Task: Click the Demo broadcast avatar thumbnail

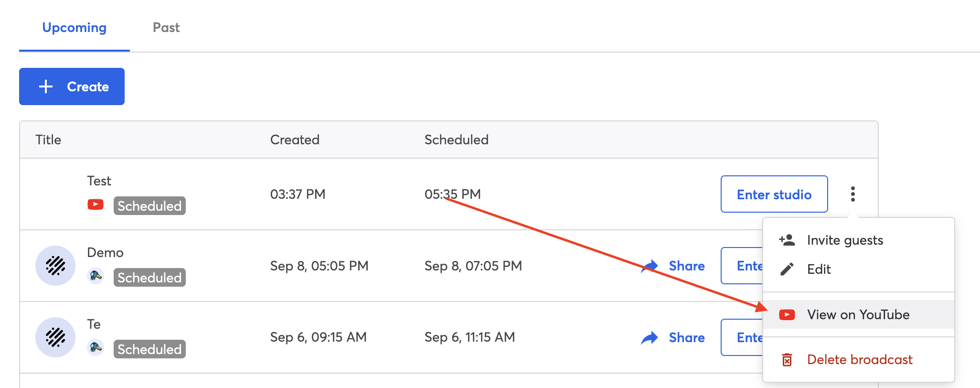Action: click(55, 266)
